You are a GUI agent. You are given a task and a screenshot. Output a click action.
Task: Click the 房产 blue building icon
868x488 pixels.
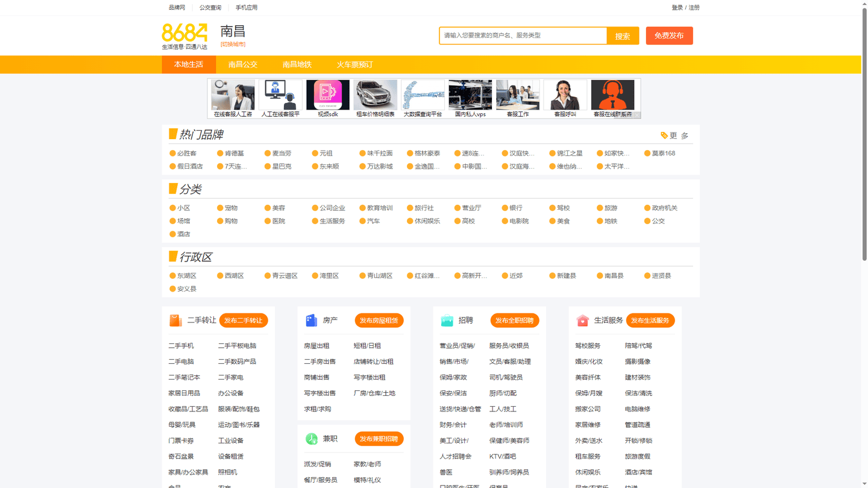311,321
